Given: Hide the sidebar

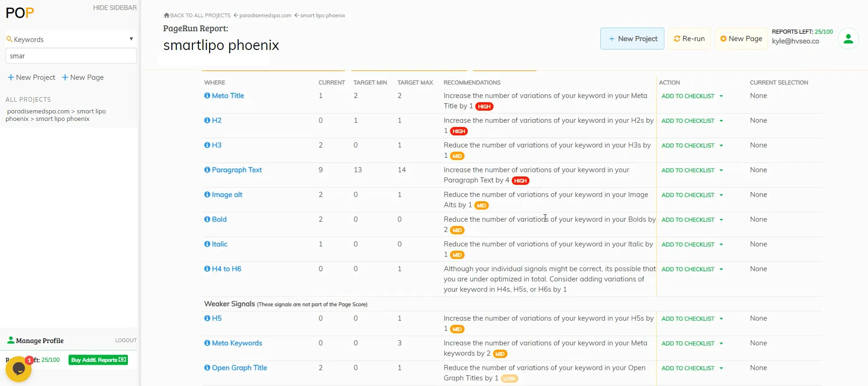Looking at the screenshot, I should [x=114, y=8].
